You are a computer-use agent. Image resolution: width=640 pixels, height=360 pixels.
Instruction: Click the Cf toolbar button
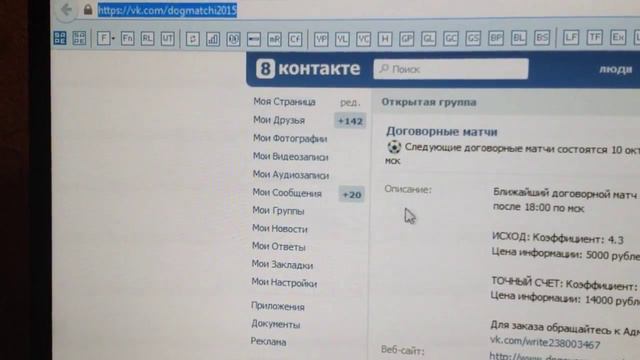coord(295,39)
